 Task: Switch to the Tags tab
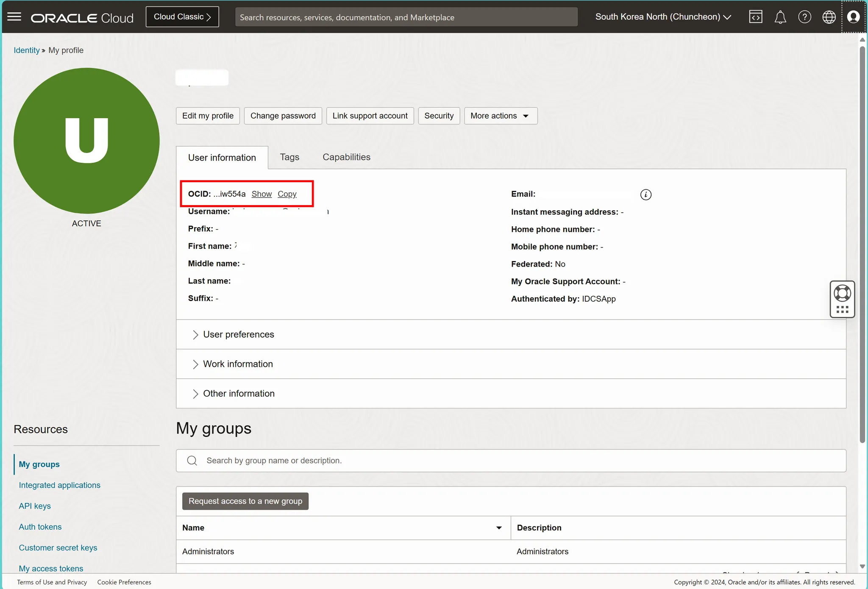tap(289, 157)
